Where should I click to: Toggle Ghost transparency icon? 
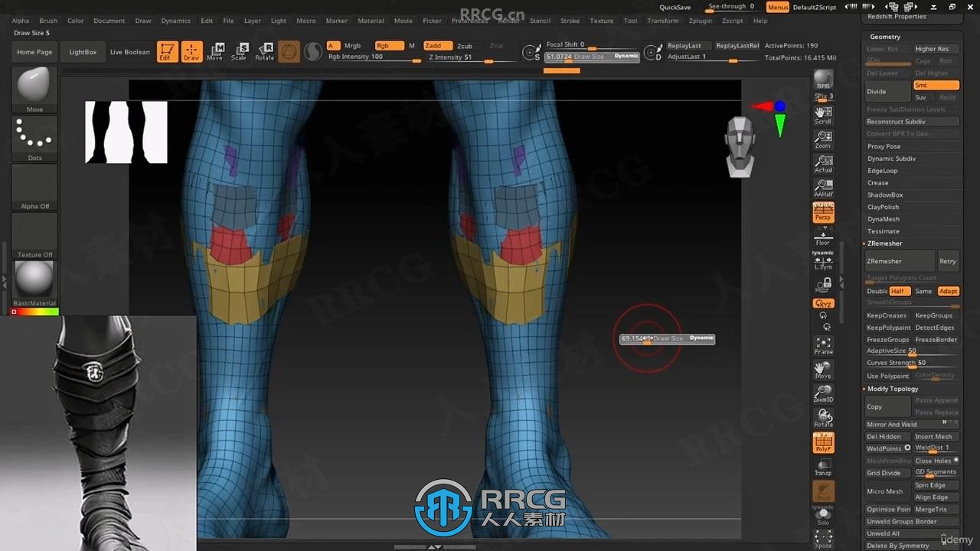coord(823,491)
